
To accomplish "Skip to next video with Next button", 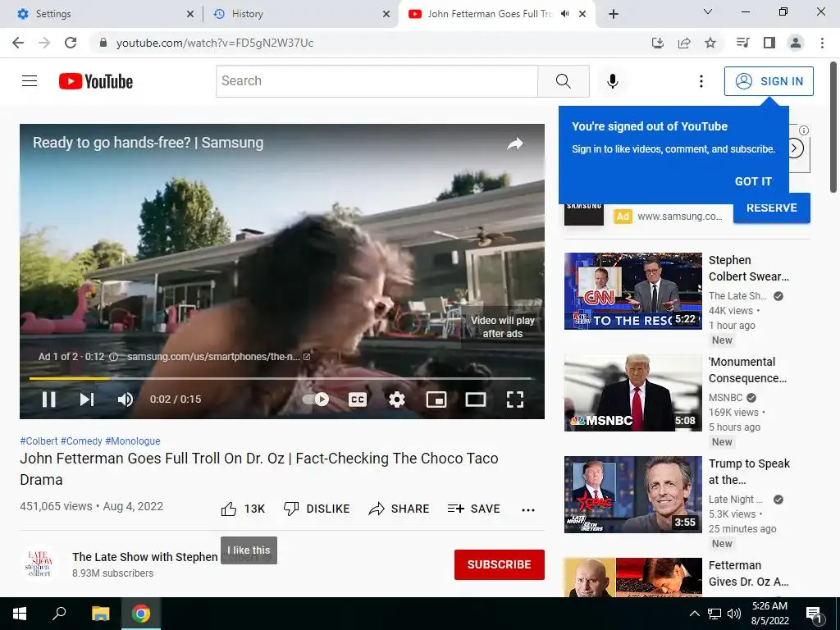I will tap(87, 399).
